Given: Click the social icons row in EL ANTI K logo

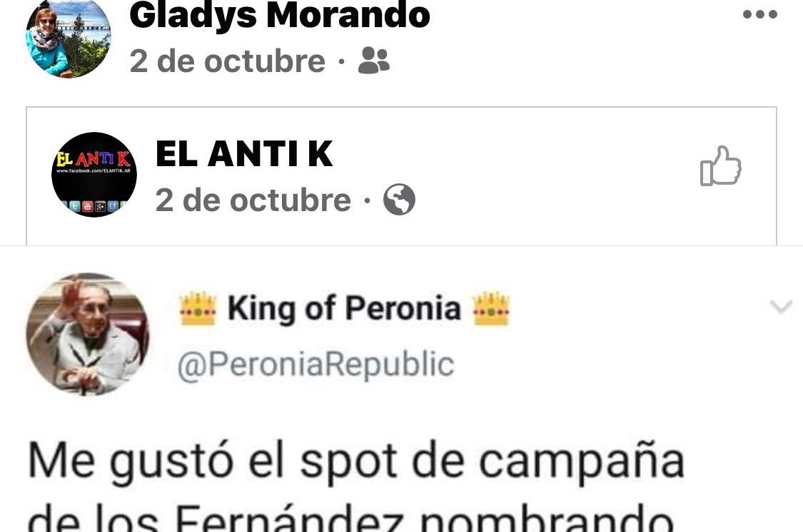Looking at the screenshot, I should 94,206.
